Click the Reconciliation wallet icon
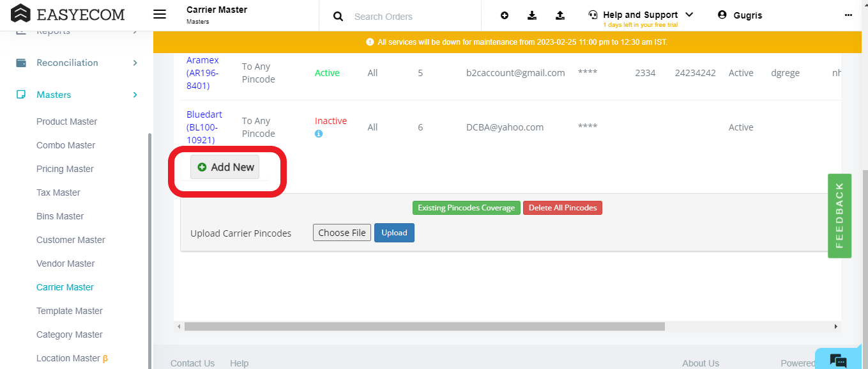 (x=21, y=63)
